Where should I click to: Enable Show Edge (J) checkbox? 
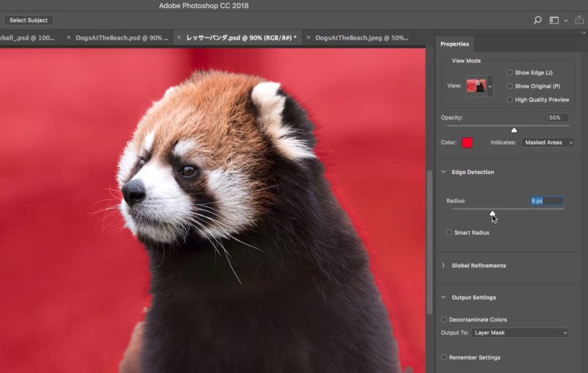pyautogui.click(x=509, y=72)
